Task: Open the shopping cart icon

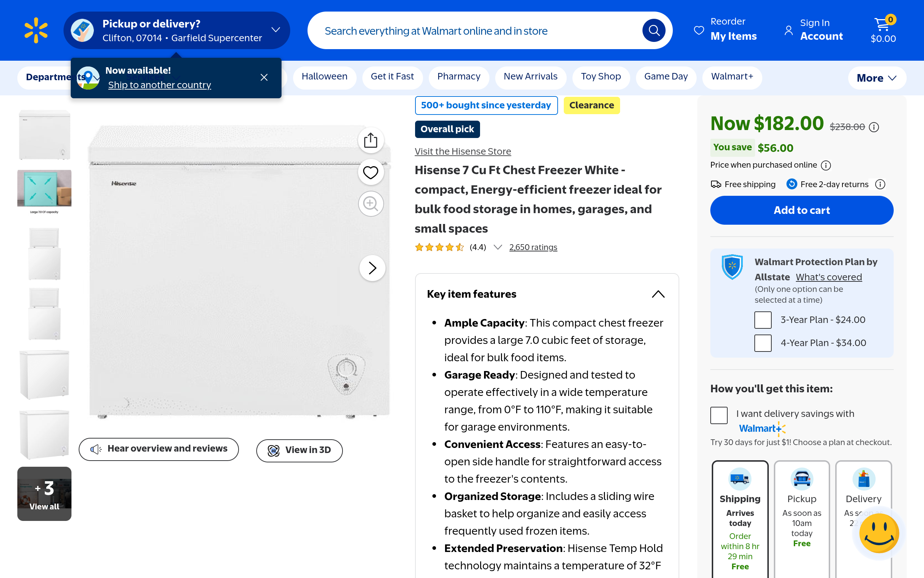Action: [883, 25]
